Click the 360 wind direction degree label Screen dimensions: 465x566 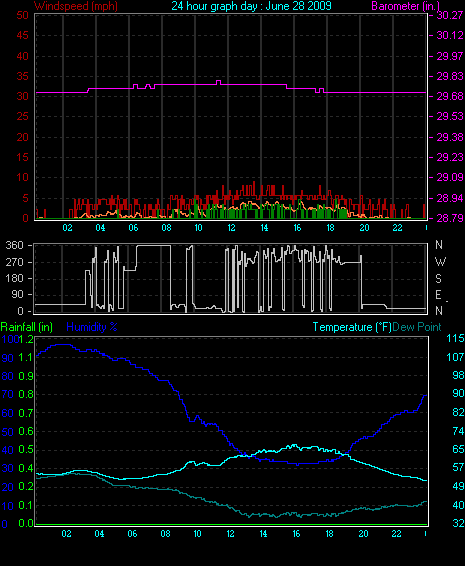click(x=14, y=245)
